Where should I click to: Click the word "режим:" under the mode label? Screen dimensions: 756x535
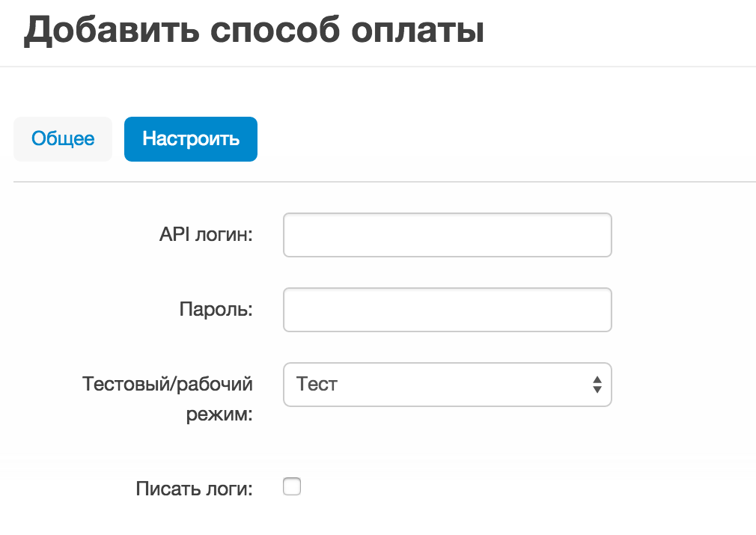point(219,413)
